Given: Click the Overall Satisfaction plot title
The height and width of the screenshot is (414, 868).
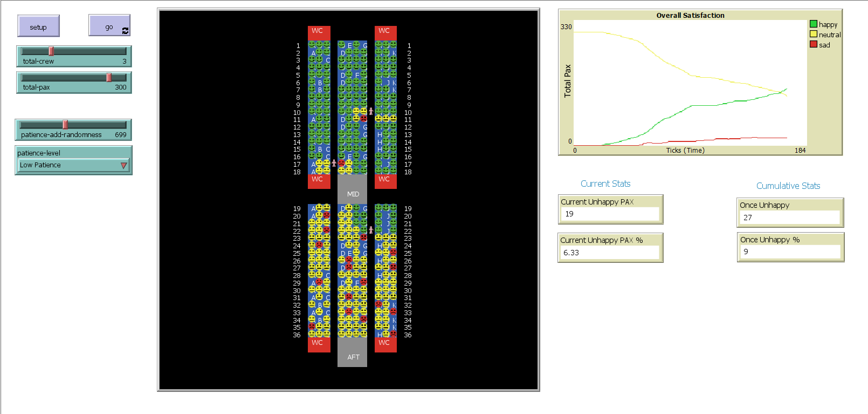Looking at the screenshot, I should pos(690,15).
